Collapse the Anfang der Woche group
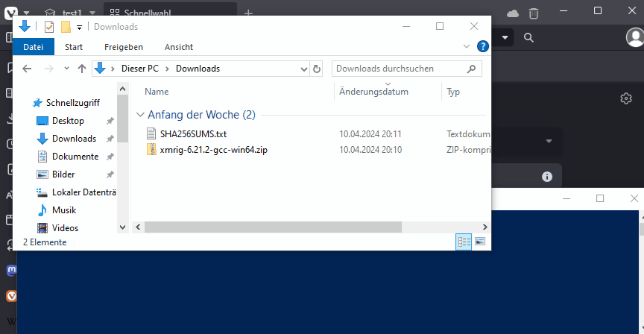The image size is (644, 334). 140,115
